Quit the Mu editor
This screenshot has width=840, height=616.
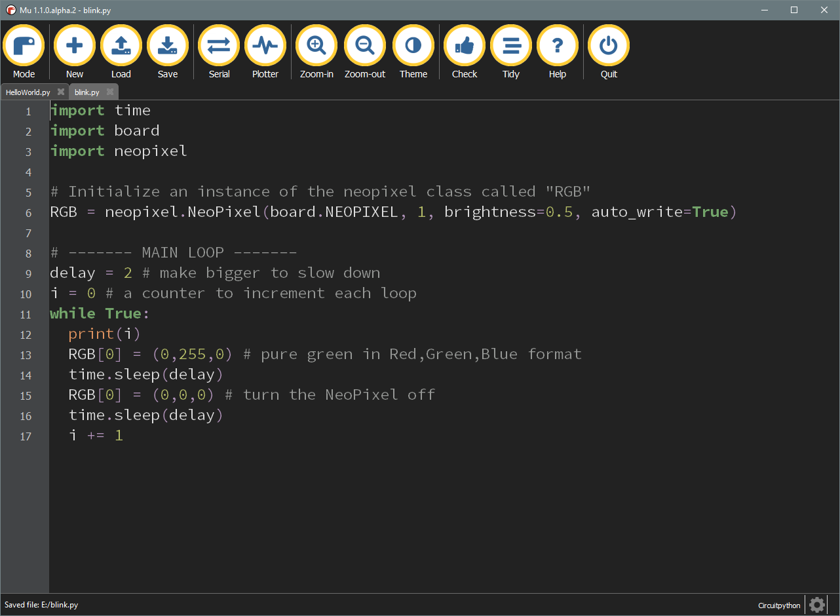609,52
